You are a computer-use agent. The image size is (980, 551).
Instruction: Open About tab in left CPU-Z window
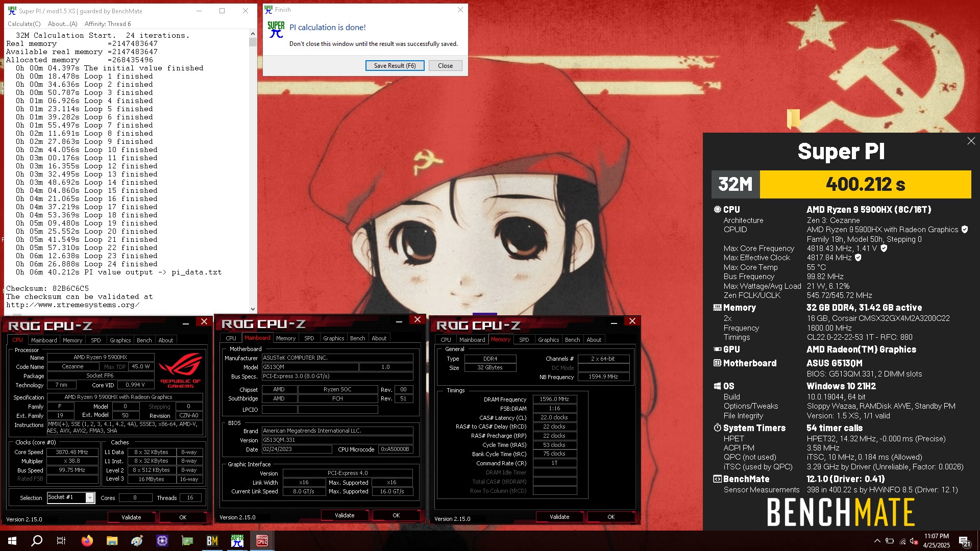coord(166,340)
